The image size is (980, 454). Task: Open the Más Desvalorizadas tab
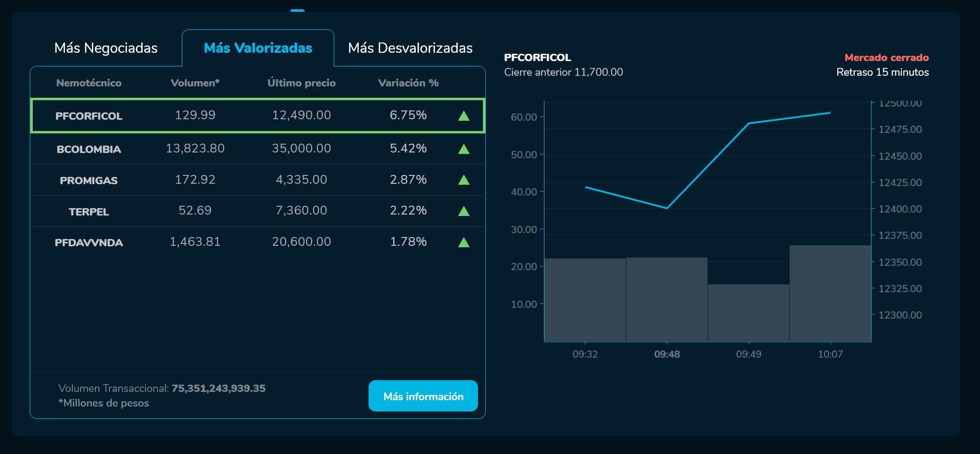[x=410, y=48]
